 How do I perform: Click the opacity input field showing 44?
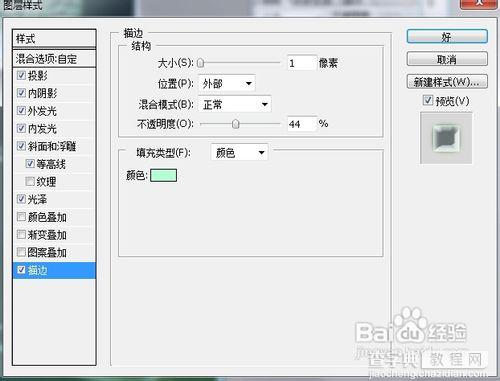301,124
